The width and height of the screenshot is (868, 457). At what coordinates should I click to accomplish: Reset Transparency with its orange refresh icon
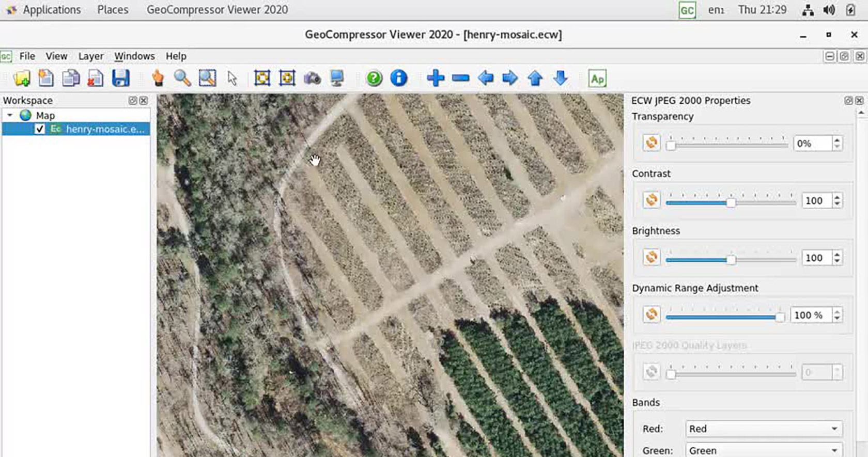pos(652,143)
